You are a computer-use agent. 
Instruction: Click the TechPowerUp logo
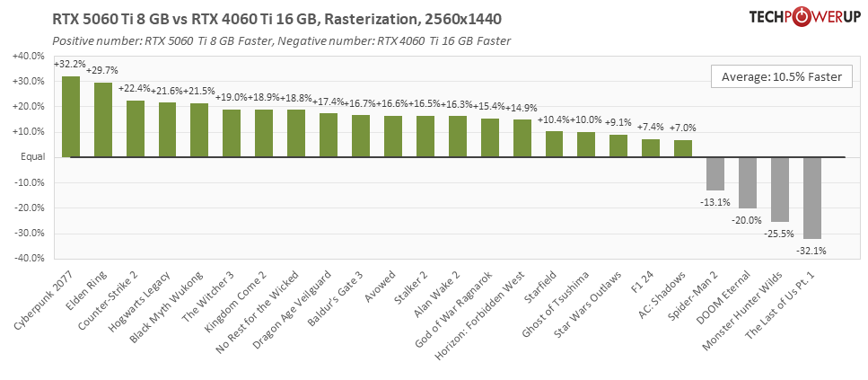click(805, 17)
